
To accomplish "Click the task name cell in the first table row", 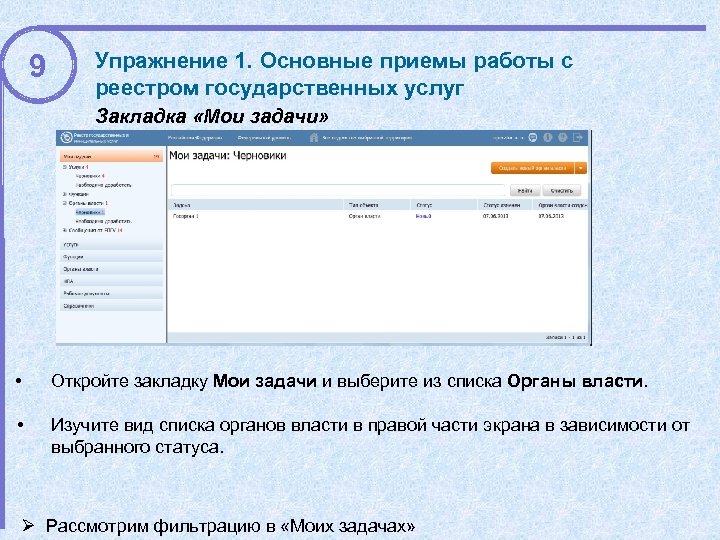I will (186, 216).
